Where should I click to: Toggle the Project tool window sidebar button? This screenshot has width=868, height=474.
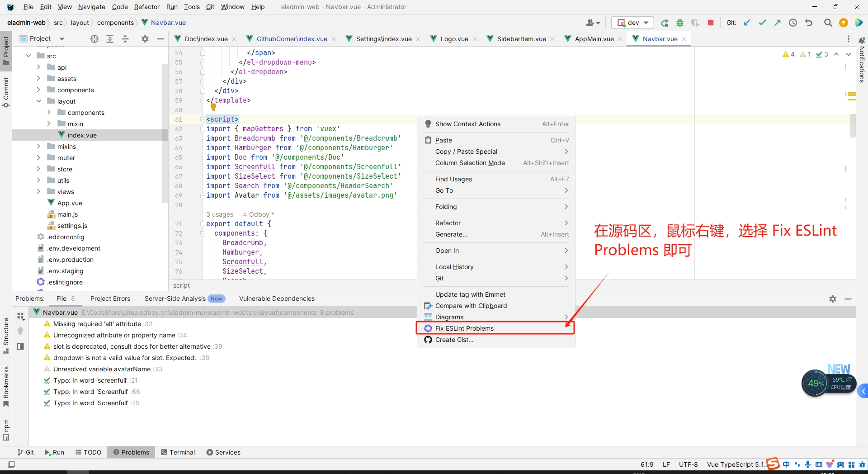[x=6, y=50]
